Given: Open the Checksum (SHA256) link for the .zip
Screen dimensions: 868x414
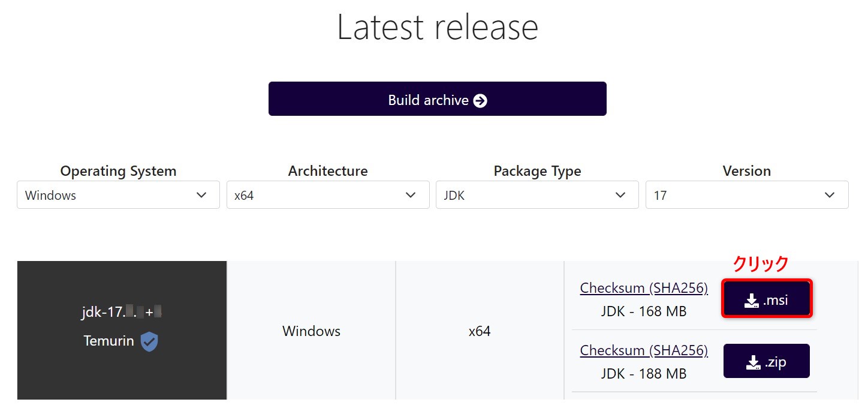Looking at the screenshot, I should point(644,350).
